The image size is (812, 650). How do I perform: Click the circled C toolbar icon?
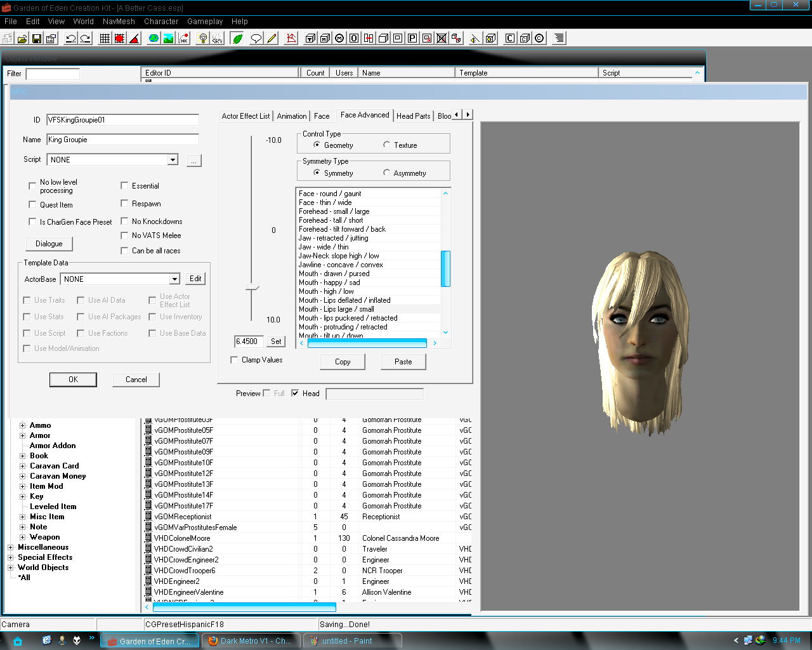(x=539, y=38)
